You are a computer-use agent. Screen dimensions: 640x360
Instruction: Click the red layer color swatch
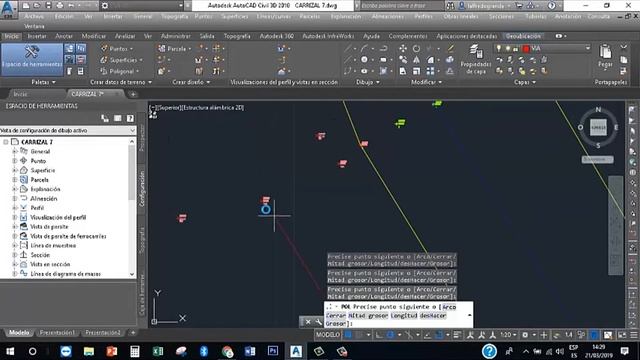pos(526,49)
